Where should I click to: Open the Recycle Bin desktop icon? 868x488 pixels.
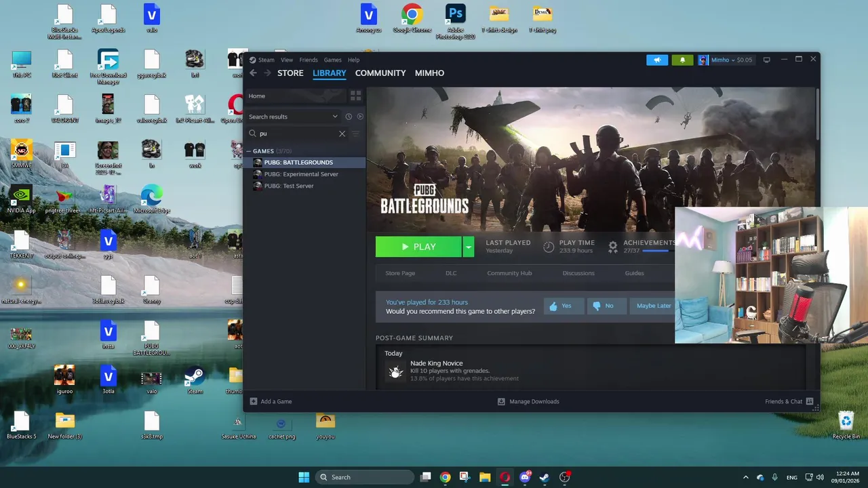tap(846, 426)
